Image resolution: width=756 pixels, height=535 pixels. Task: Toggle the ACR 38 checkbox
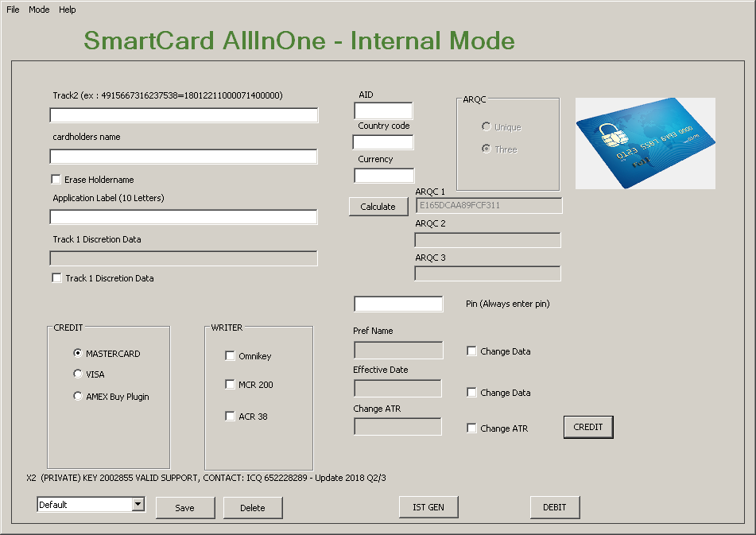coord(231,417)
